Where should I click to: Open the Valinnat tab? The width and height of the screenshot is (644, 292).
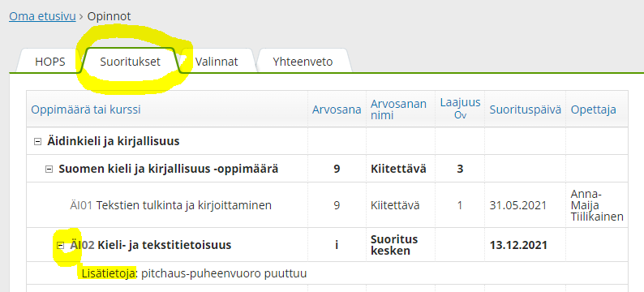tap(217, 62)
